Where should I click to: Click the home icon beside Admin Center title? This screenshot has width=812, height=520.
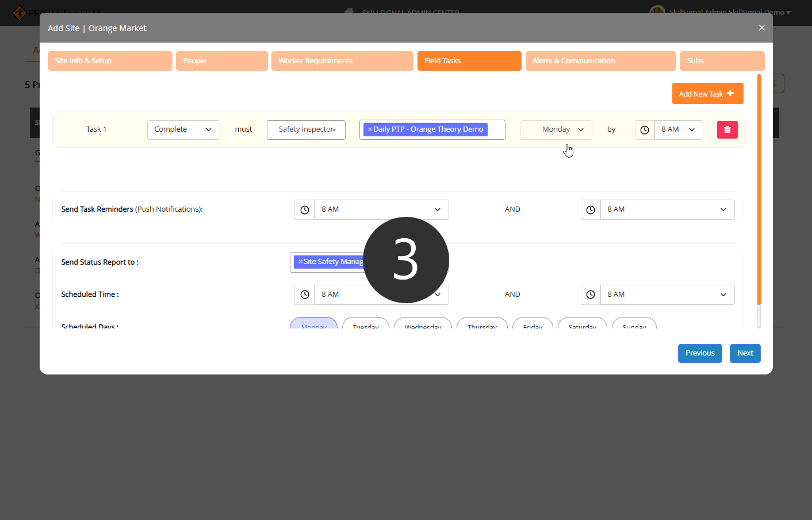pyautogui.click(x=348, y=12)
